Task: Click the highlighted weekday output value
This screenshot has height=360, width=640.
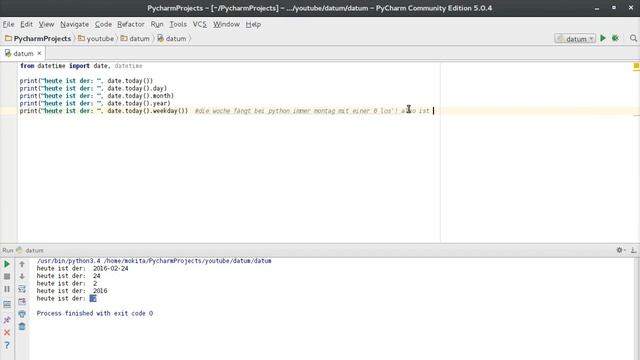Action: click(x=93, y=298)
